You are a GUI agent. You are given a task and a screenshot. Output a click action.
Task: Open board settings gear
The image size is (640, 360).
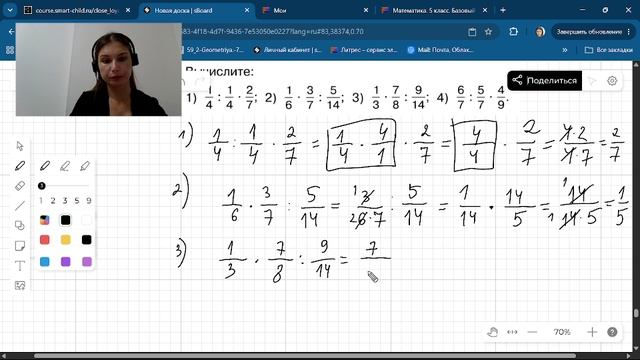click(612, 81)
